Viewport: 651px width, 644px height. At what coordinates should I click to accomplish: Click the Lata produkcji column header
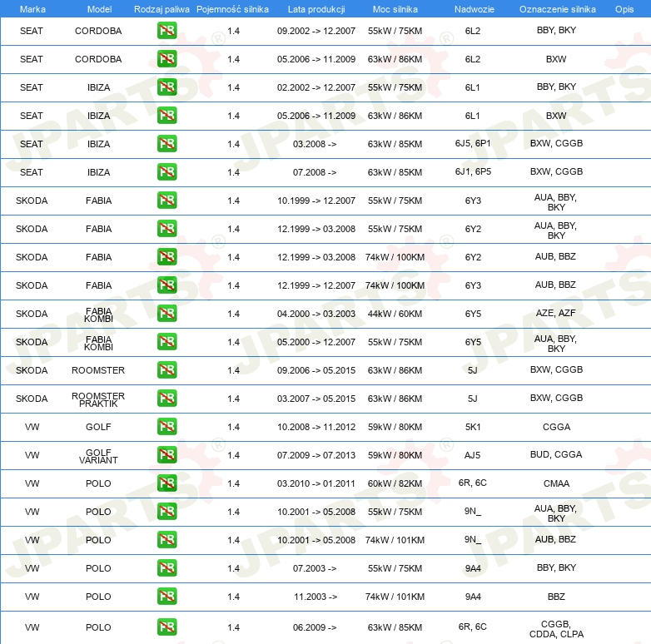point(316,9)
